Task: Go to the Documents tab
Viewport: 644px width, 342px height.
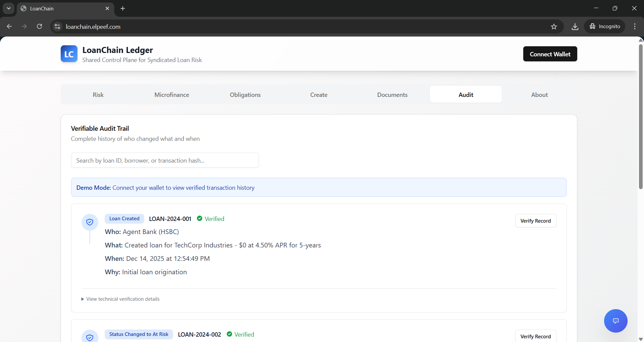Action: pyautogui.click(x=392, y=95)
